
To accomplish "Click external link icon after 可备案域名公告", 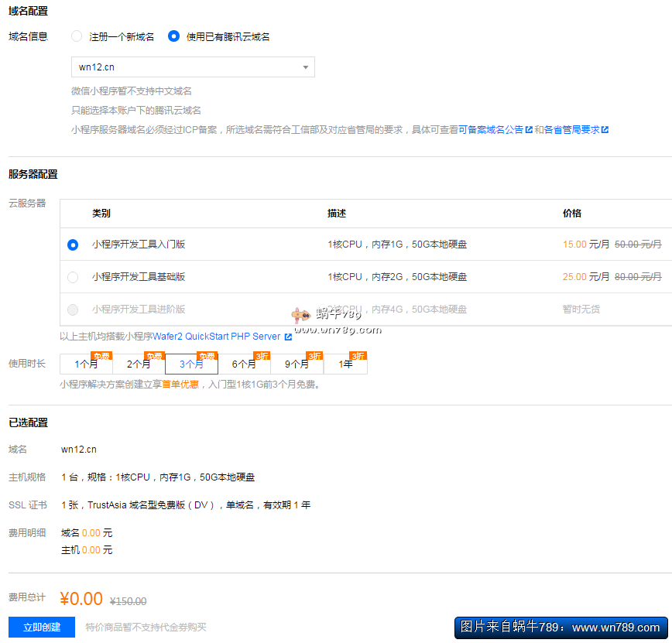I will [x=529, y=130].
